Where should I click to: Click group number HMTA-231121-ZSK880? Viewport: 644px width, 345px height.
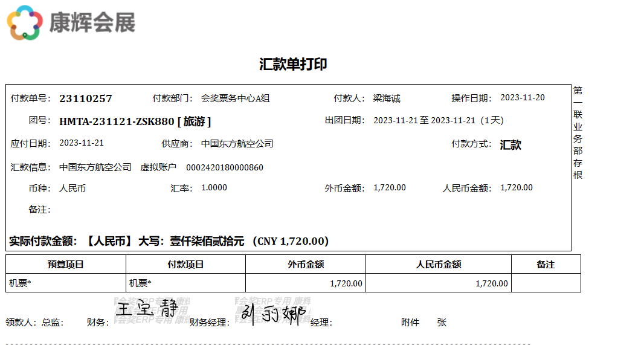tap(117, 121)
